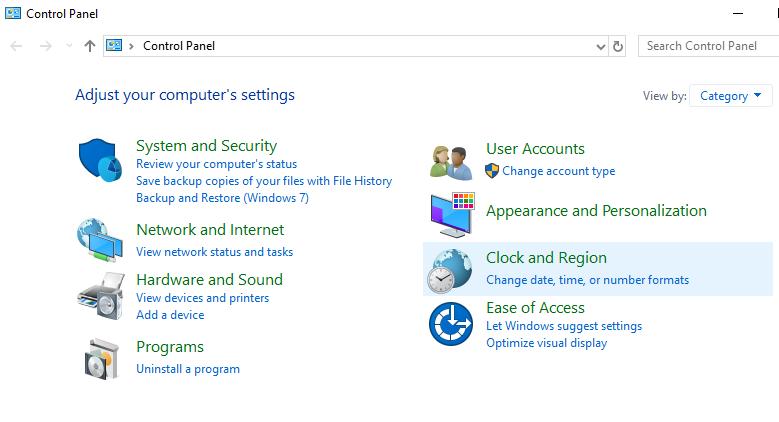779x422 pixels.
Task: Click the System and Security shield icon
Action: click(x=99, y=159)
